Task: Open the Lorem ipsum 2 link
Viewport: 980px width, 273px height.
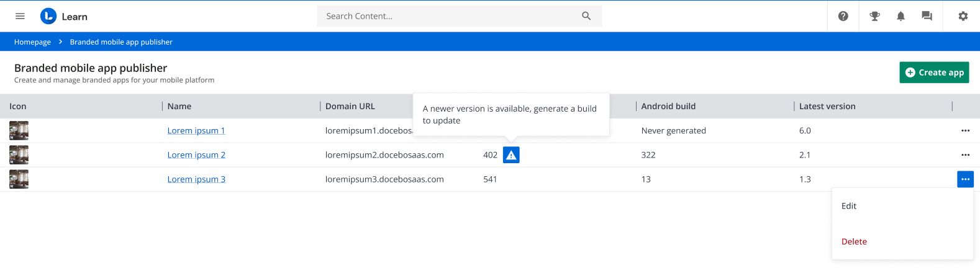Action: [x=196, y=155]
